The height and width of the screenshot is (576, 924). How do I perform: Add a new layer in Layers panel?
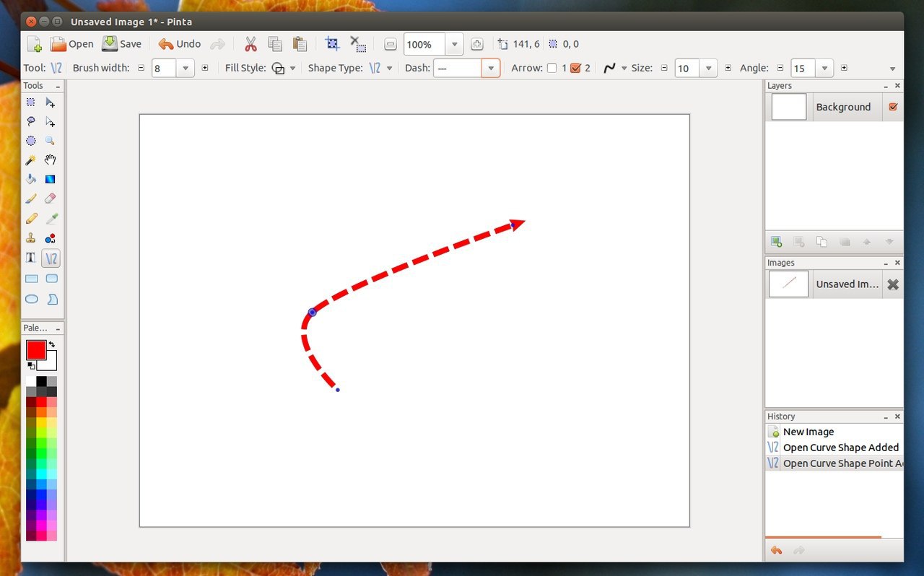(776, 242)
